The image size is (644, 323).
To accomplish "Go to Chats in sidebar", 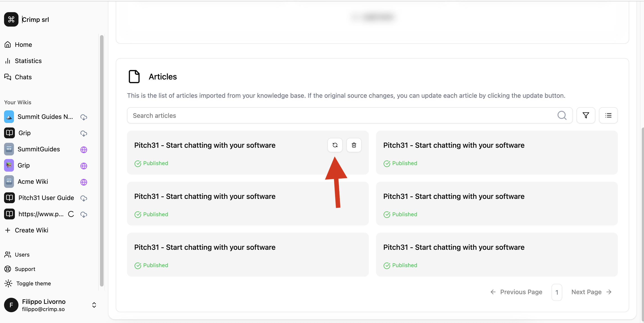I will click(x=23, y=77).
